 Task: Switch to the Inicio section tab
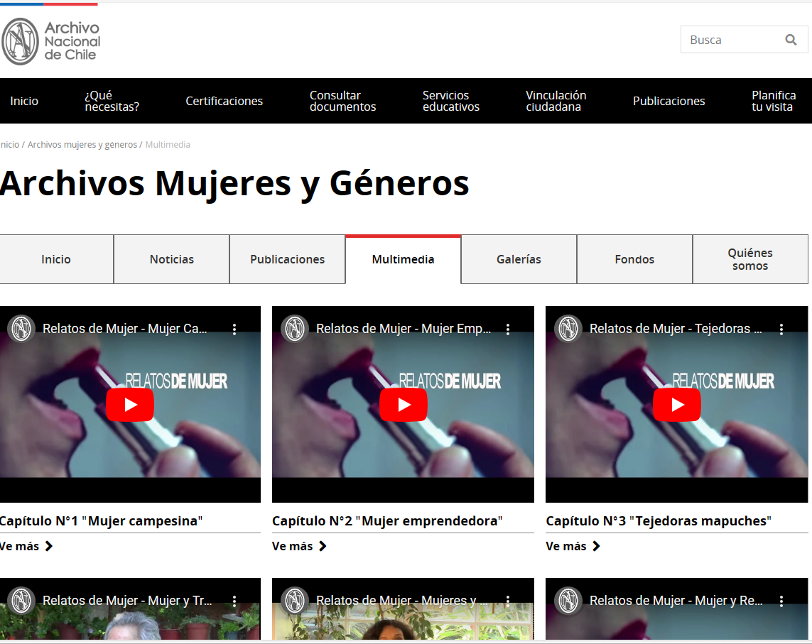click(x=56, y=259)
